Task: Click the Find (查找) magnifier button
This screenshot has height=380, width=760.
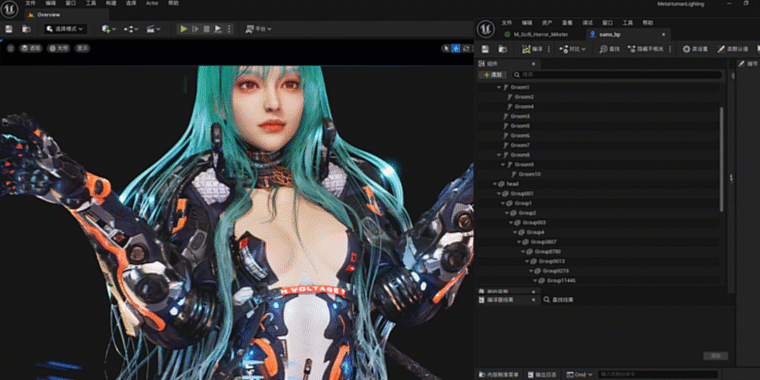Action: 610,49
